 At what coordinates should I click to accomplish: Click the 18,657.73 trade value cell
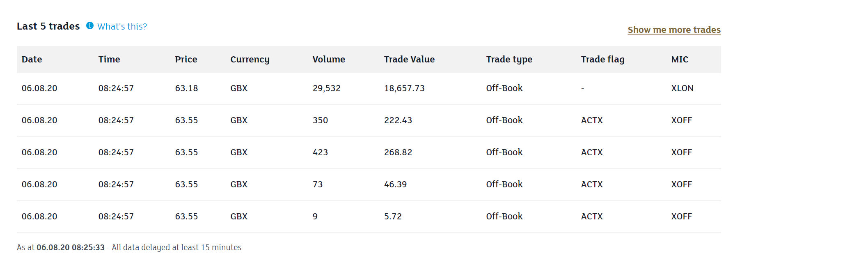(x=404, y=88)
